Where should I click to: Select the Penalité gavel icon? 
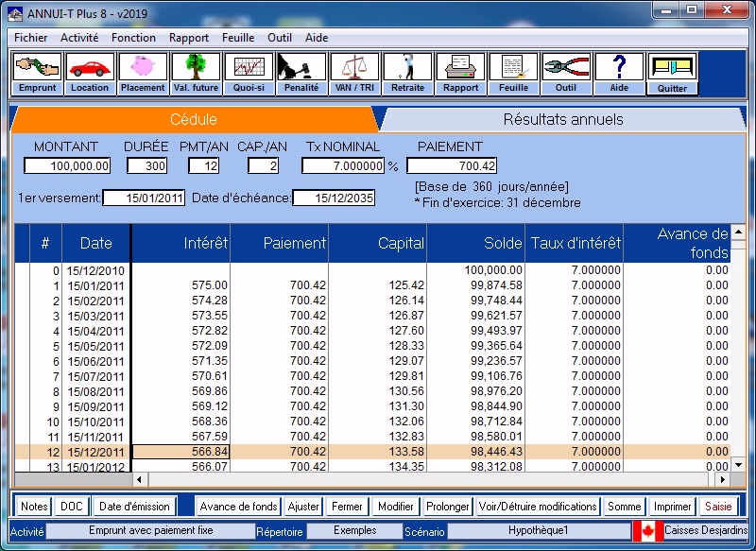301,75
